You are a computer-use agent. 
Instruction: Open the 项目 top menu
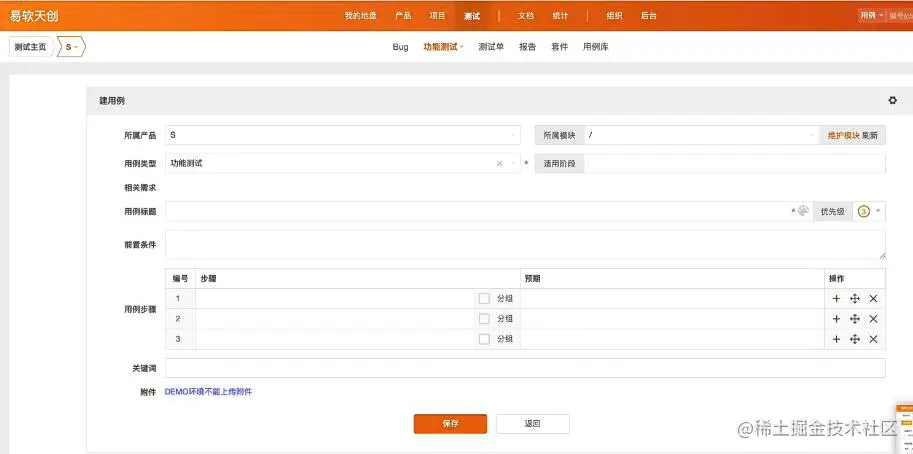(x=437, y=16)
